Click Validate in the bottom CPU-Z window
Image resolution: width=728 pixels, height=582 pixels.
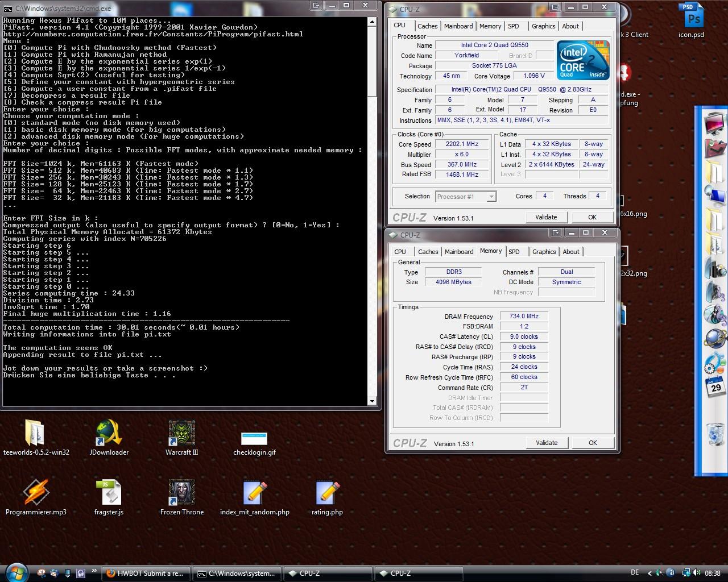[x=547, y=443]
